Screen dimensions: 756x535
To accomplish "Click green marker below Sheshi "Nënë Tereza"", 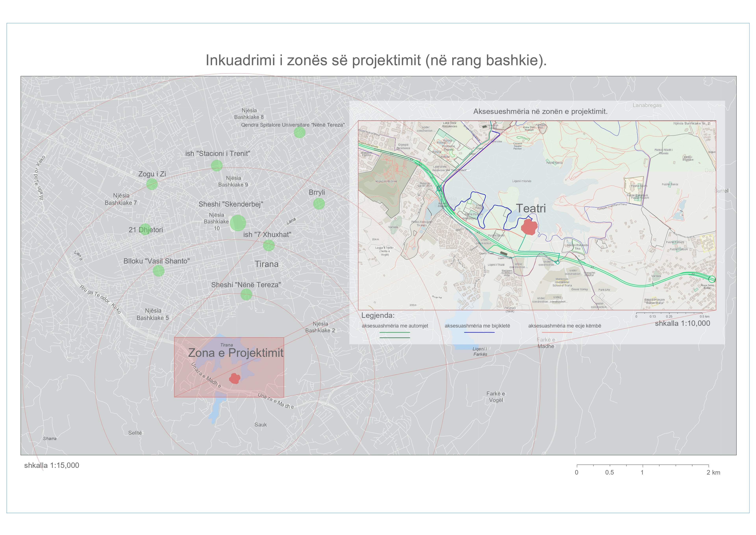I will click(x=246, y=294).
